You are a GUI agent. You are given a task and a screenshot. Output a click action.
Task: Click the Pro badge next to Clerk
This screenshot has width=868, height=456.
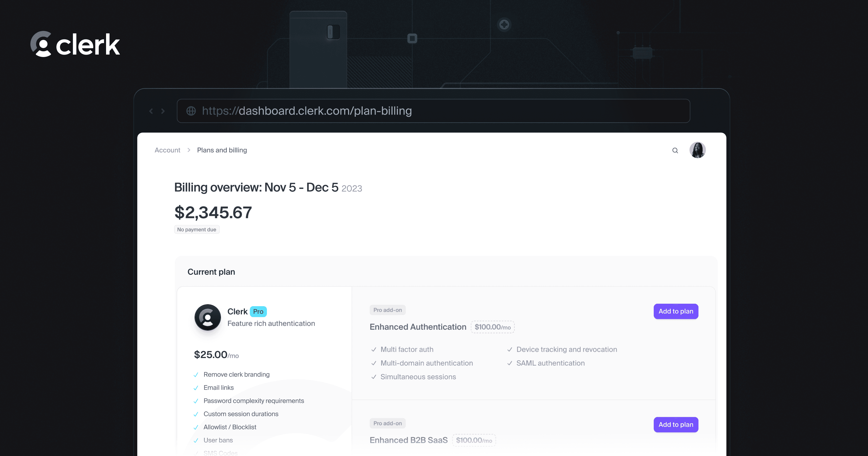coord(259,312)
